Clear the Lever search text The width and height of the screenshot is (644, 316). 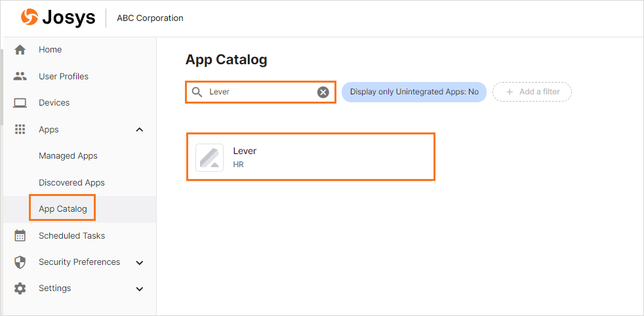point(323,92)
